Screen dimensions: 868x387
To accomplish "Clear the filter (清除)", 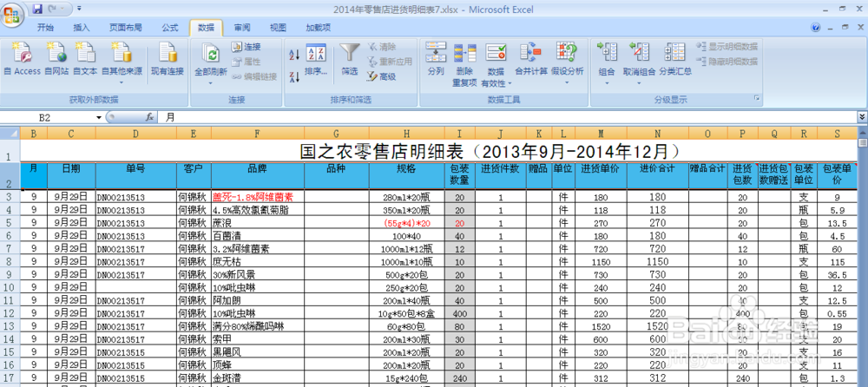I will 381,47.
